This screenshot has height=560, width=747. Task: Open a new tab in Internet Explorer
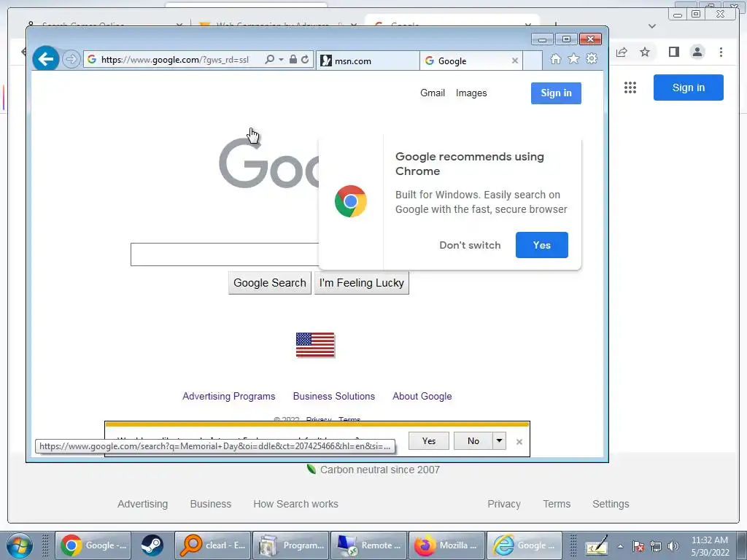click(x=533, y=61)
